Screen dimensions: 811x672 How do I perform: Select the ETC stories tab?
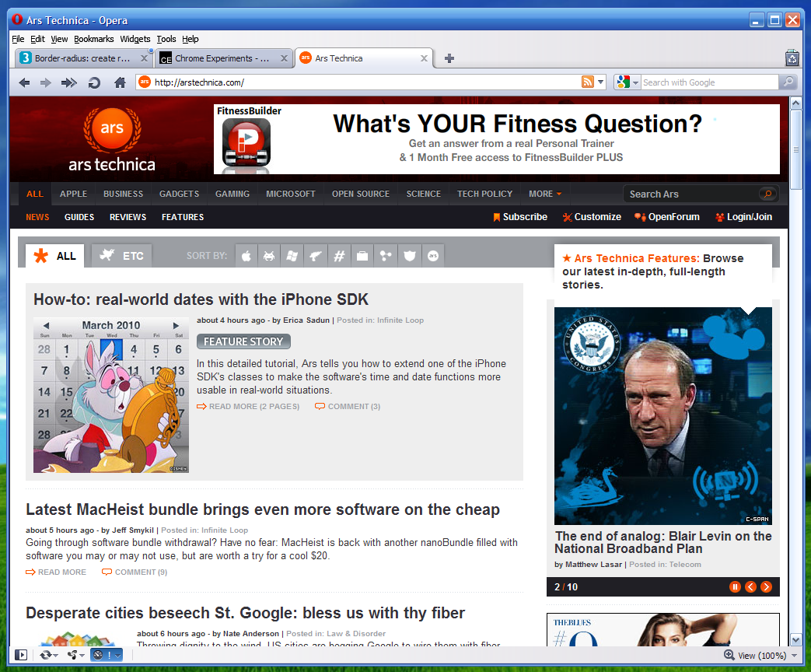point(121,256)
